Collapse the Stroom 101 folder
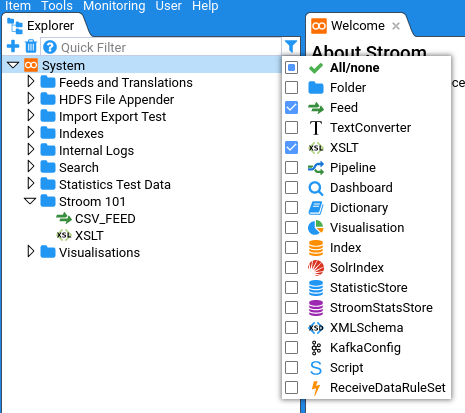Screen dimensions: 465x413 (30, 201)
